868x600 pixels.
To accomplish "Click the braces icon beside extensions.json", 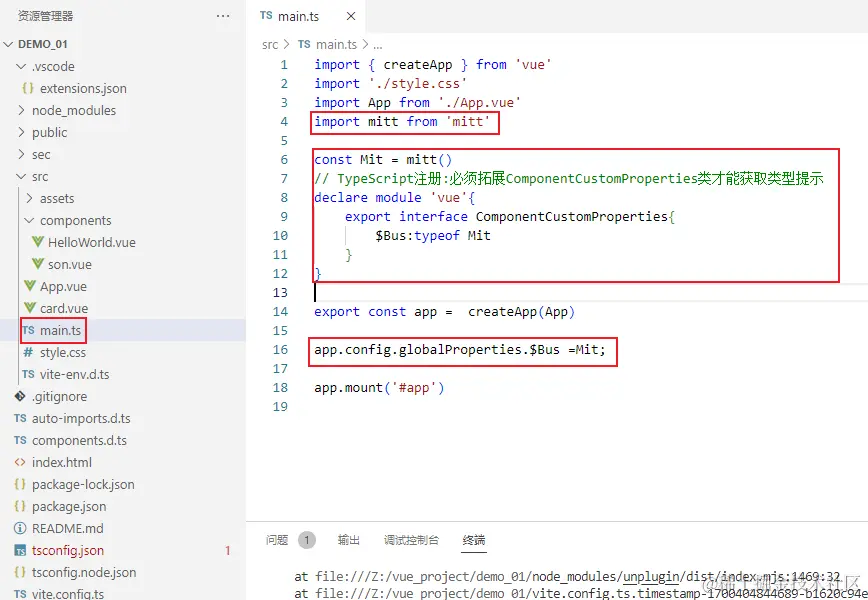I will [28, 88].
